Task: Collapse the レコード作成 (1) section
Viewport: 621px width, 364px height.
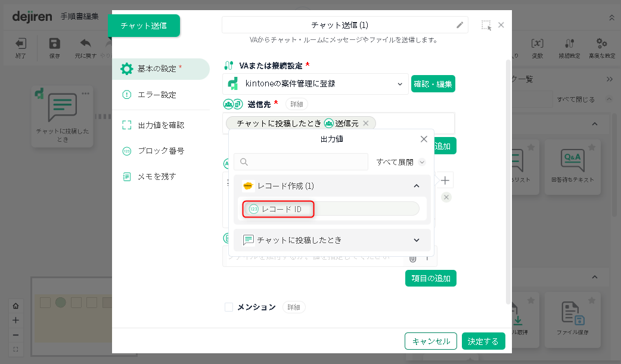Action: coord(417,186)
